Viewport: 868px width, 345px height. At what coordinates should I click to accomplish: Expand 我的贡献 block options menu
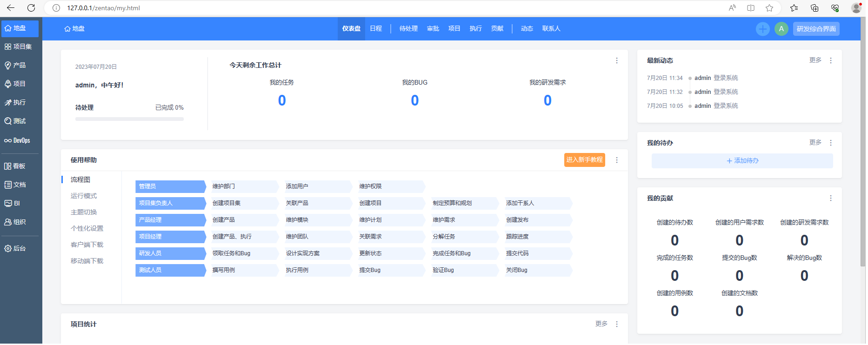click(831, 199)
